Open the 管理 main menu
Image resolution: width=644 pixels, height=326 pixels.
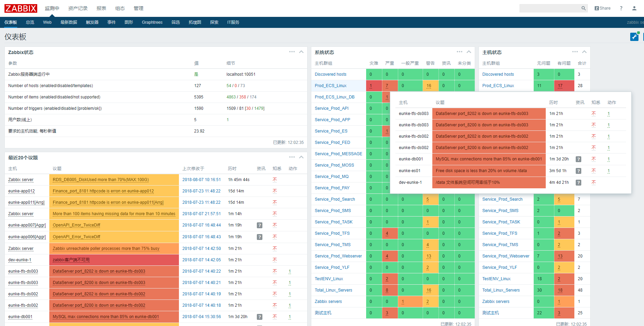pos(139,8)
